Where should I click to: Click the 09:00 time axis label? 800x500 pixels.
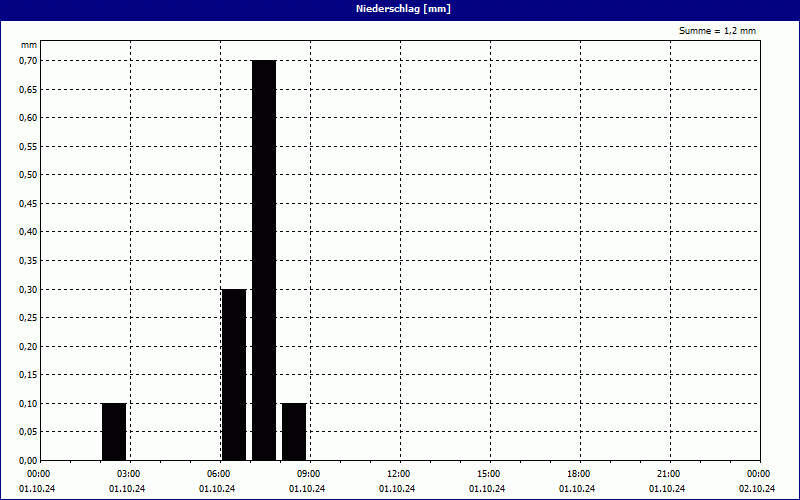click(x=308, y=474)
